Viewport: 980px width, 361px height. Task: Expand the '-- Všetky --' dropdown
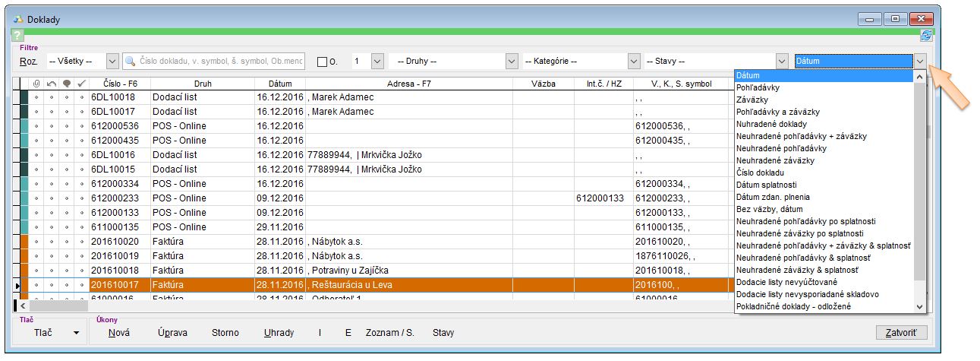tap(112, 61)
